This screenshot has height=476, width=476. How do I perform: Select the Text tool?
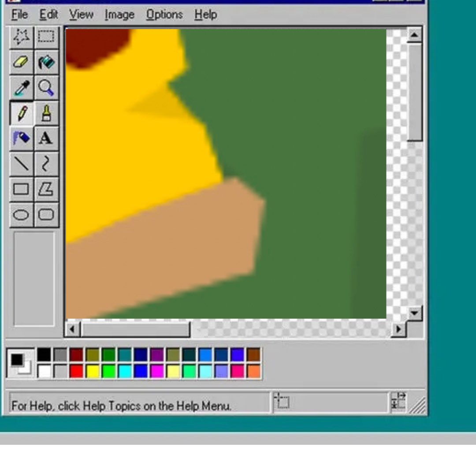coord(46,138)
